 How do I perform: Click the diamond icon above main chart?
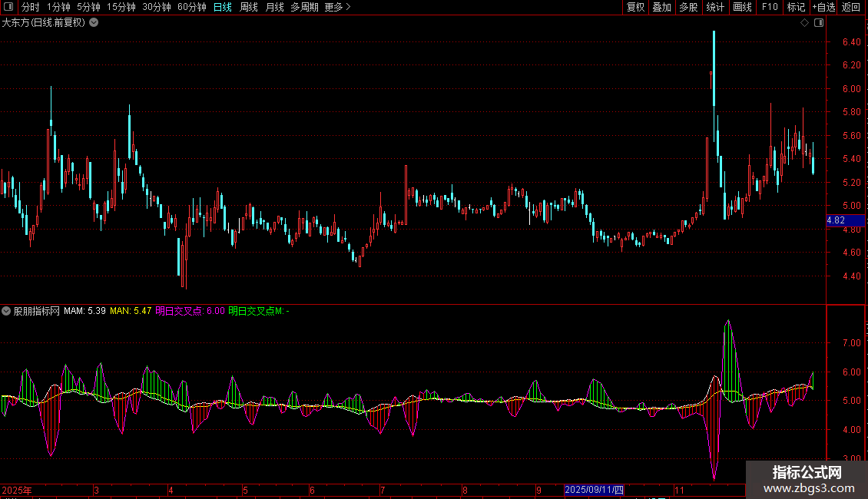(x=805, y=23)
